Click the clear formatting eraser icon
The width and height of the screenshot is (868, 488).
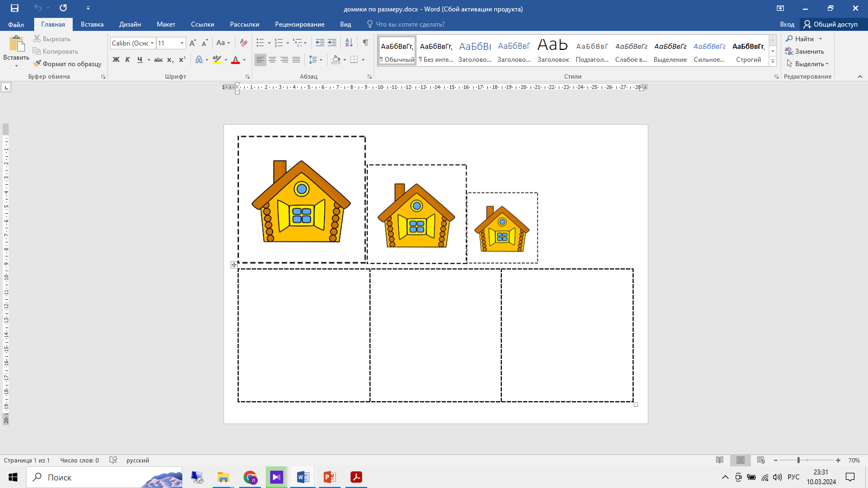coord(244,43)
